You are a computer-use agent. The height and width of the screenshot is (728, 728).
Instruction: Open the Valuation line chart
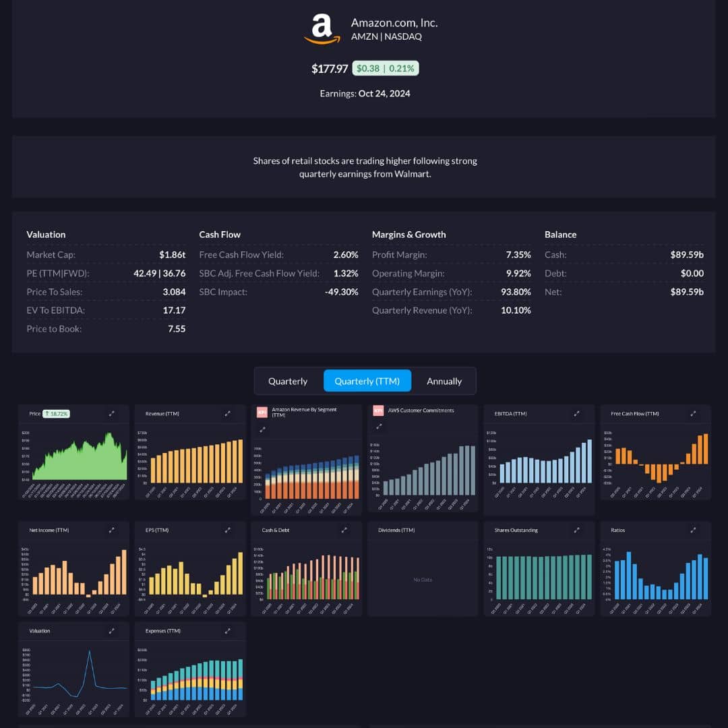pyautogui.click(x=74, y=681)
